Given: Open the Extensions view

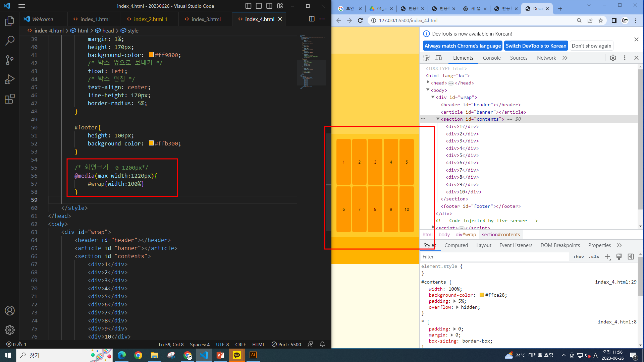Looking at the screenshot, I should click(x=10, y=99).
